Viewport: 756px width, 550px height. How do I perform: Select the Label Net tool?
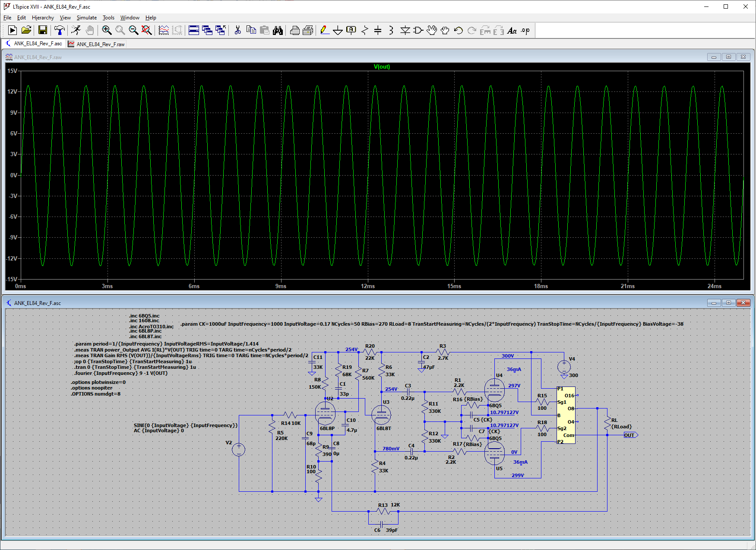point(351,30)
